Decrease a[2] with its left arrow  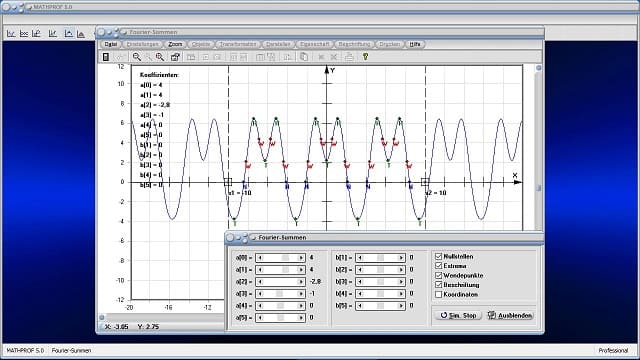tap(260, 282)
